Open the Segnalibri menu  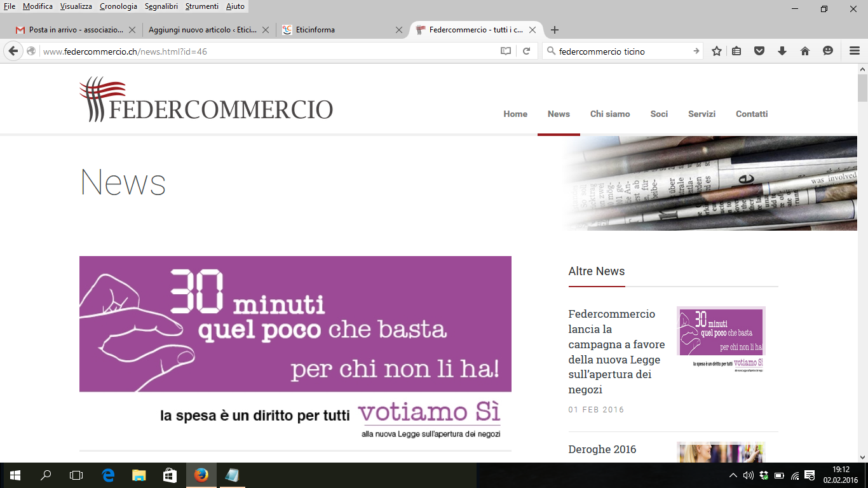coord(161,6)
